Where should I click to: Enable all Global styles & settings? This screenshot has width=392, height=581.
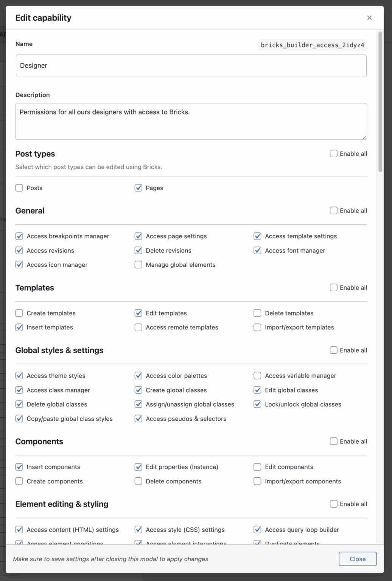pos(333,350)
